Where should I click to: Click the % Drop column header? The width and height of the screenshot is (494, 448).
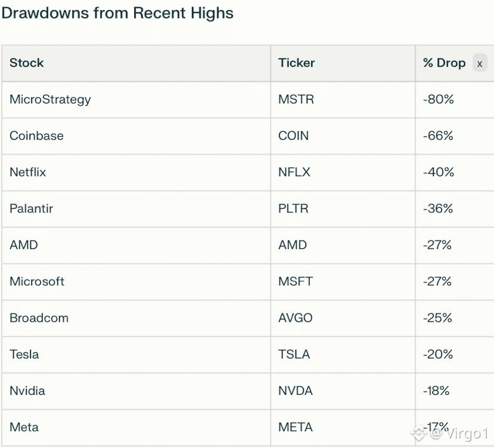444,63
